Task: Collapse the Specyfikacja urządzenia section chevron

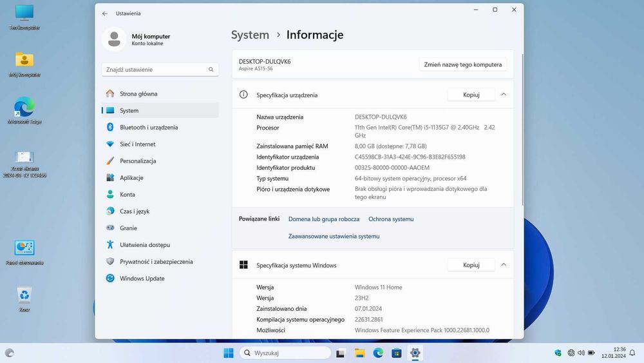Action: (504, 95)
